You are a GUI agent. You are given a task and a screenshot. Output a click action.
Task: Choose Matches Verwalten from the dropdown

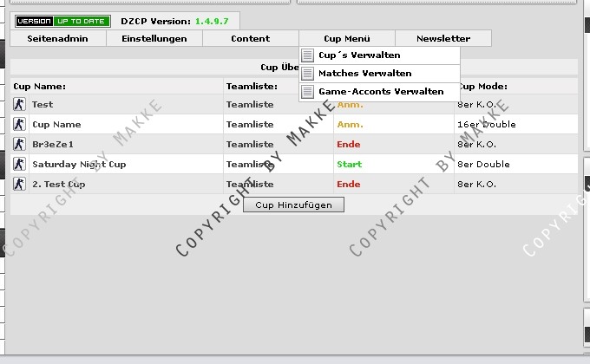pos(364,74)
